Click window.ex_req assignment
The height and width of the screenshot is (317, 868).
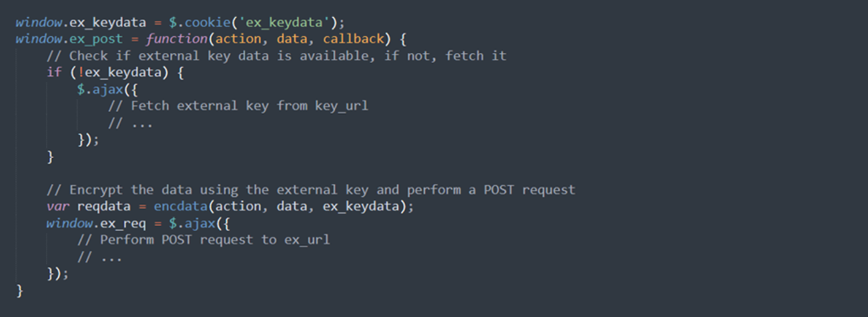pyautogui.click(x=96, y=223)
